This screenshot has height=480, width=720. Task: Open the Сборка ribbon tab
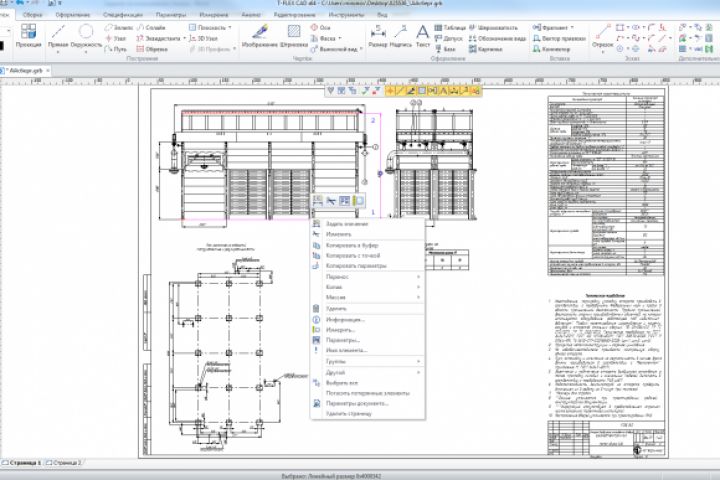[x=33, y=15]
